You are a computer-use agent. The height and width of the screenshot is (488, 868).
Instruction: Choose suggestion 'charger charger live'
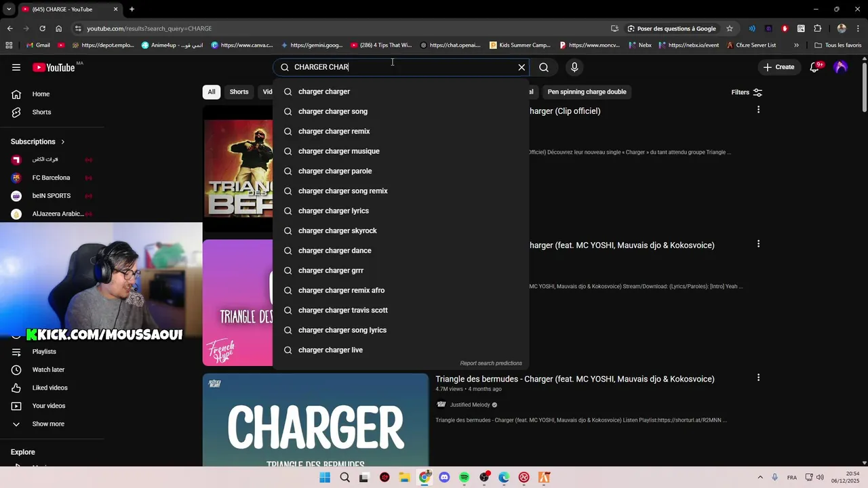point(401,350)
